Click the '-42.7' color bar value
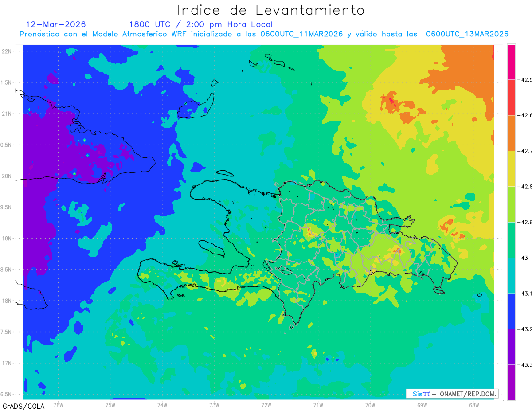The width and height of the screenshot is (532, 411). coord(525,151)
